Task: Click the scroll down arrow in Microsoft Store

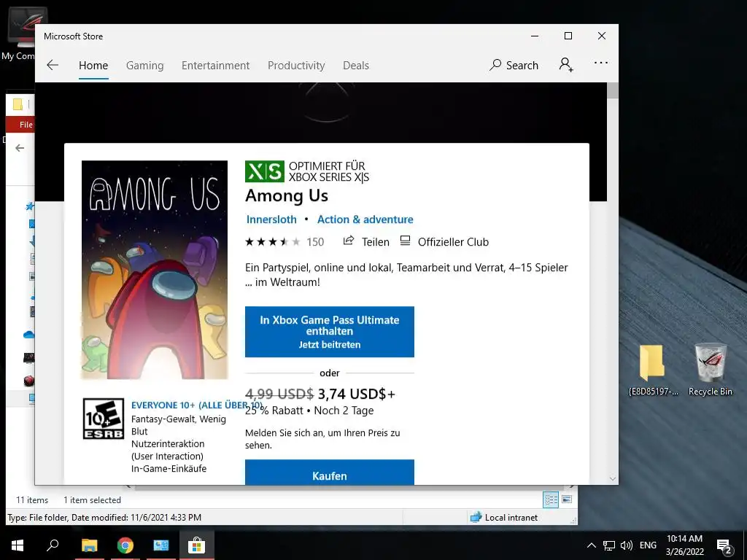Action: pos(613,478)
